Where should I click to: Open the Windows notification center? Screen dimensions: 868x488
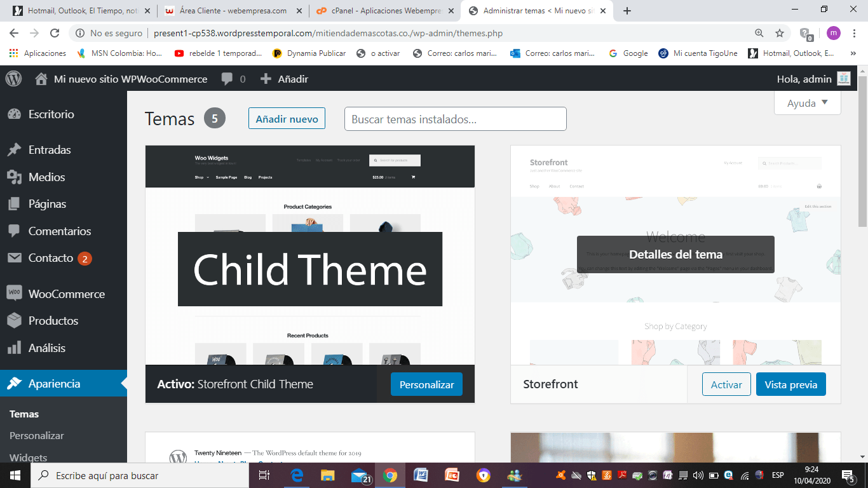(x=848, y=475)
